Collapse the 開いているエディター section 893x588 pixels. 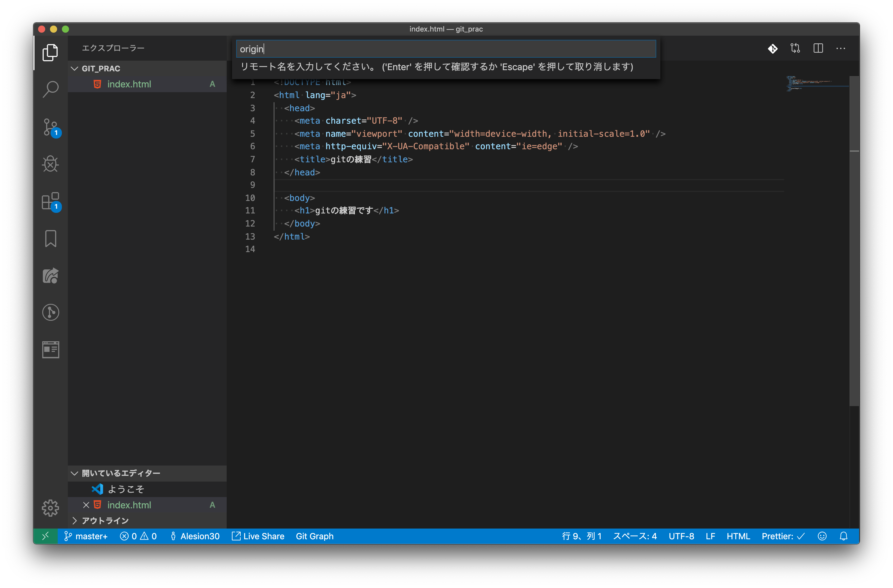pos(147,473)
